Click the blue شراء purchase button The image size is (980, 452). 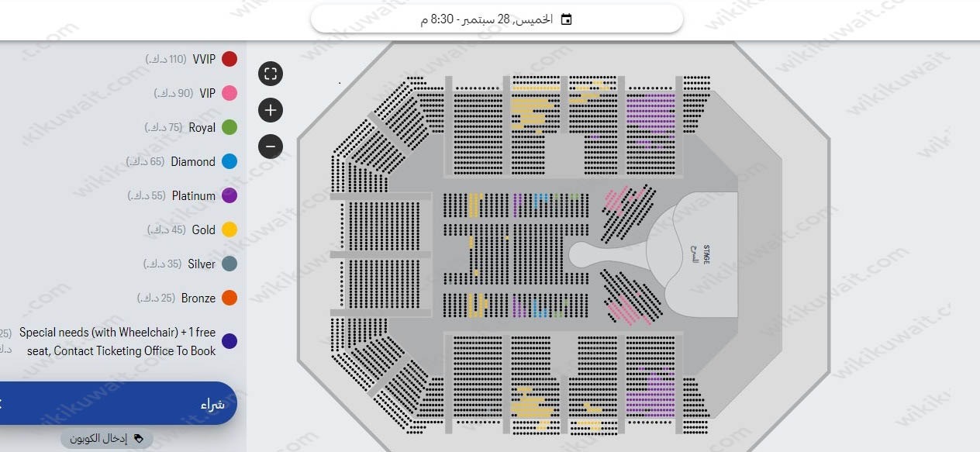(x=116, y=403)
